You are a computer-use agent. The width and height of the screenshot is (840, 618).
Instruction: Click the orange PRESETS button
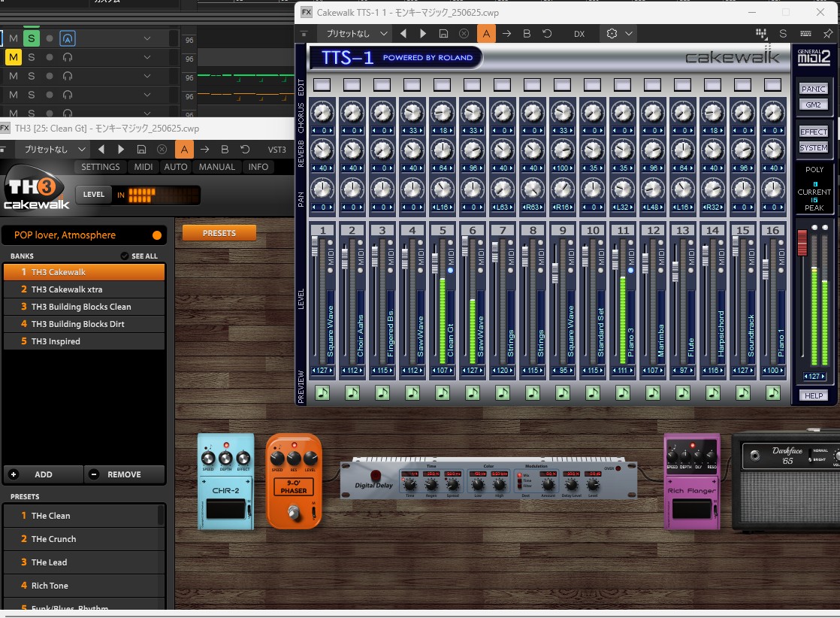point(219,233)
